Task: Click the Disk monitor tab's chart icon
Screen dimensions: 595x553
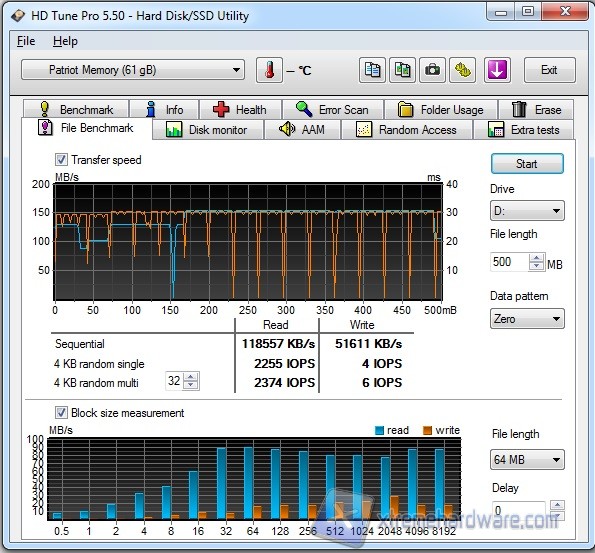Action: (174, 129)
